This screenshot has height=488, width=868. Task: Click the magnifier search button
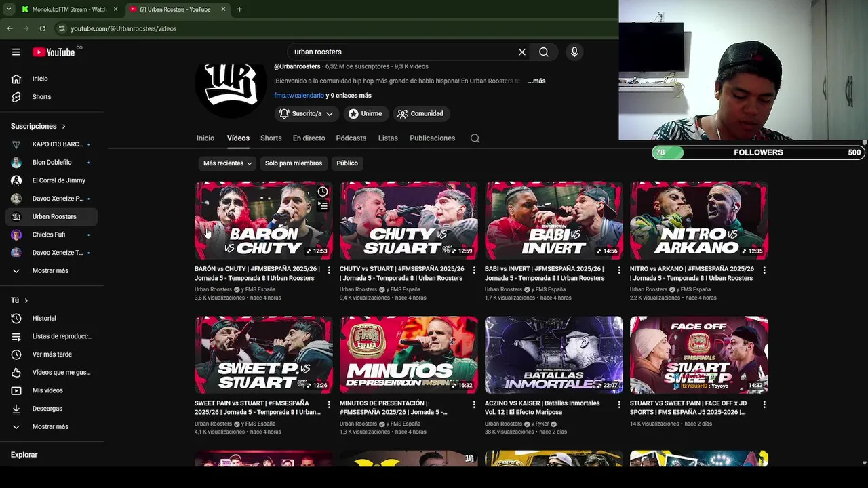click(x=544, y=52)
